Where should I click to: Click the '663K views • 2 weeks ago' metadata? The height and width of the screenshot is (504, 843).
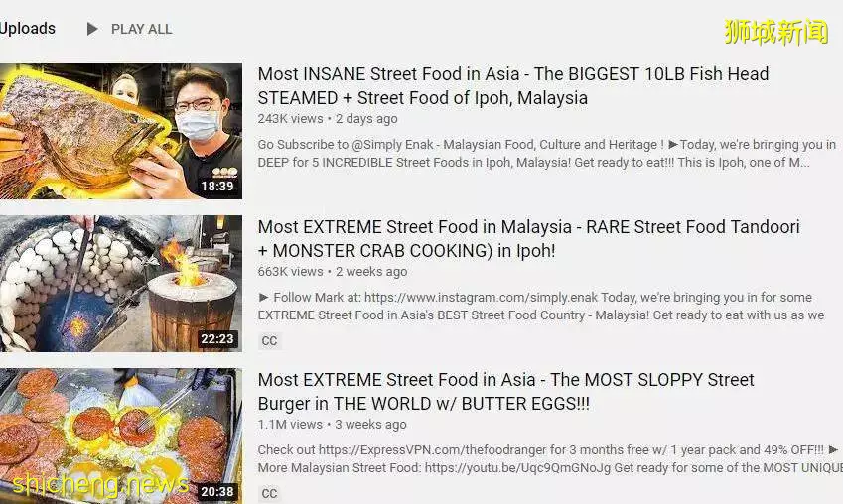pos(333,271)
